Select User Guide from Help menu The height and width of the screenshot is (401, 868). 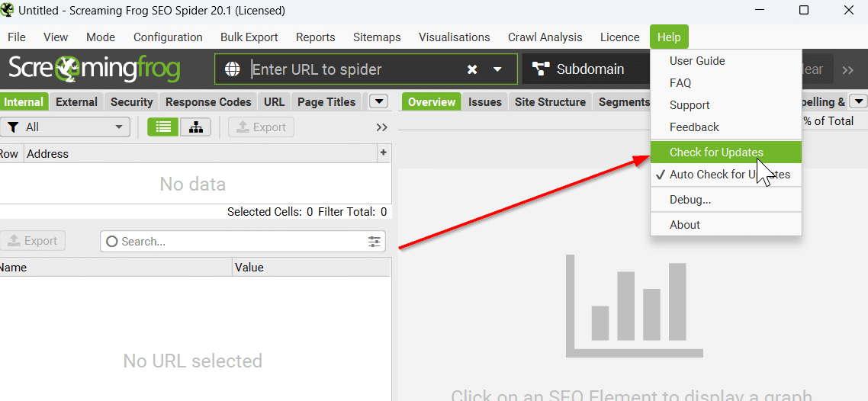coord(725,61)
